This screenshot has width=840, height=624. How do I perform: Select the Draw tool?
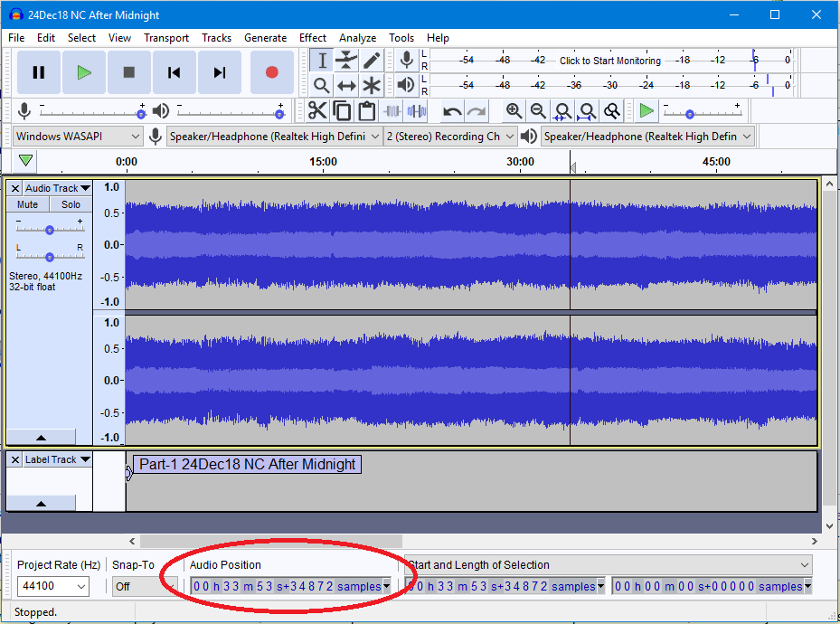372,60
